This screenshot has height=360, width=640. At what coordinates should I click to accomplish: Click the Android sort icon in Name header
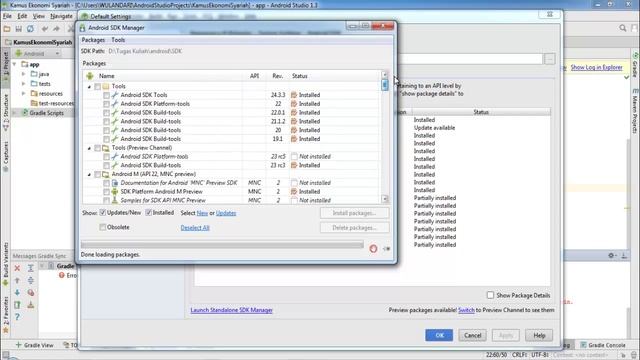point(90,76)
